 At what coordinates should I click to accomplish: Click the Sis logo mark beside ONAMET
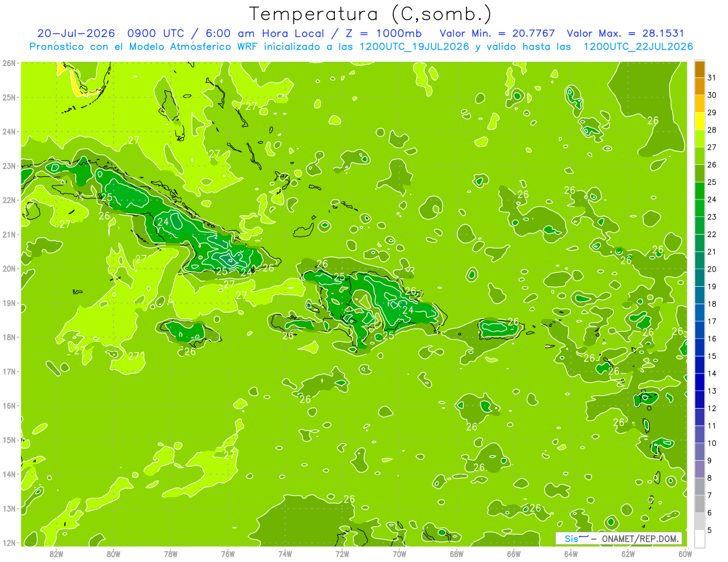coord(576,538)
